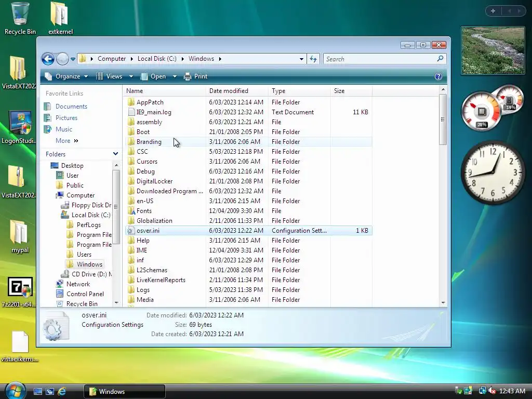The height and width of the screenshot is (399, 532).
Task: Open the Views dropdown arrow
Action: 131,77
